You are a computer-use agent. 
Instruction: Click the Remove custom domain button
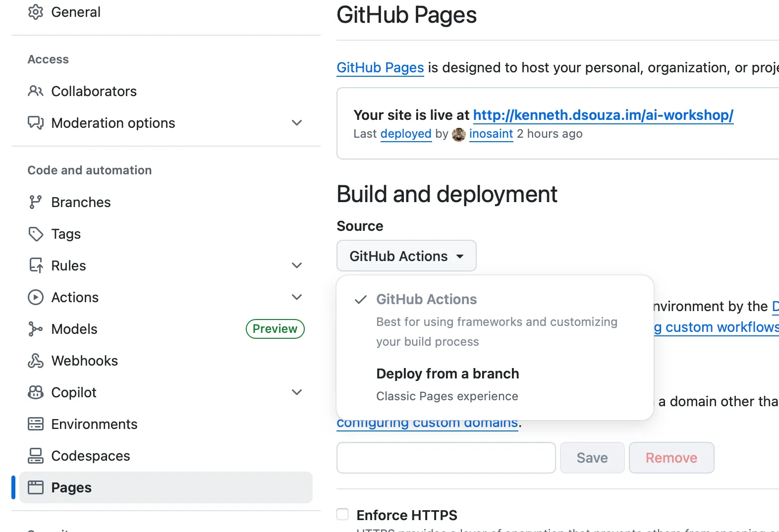[x=671, y=458]
